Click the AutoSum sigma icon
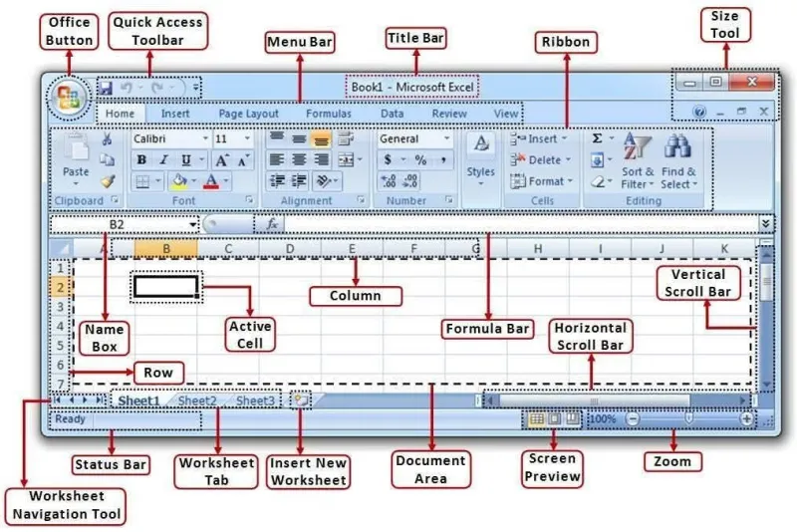 click(597, 138)
